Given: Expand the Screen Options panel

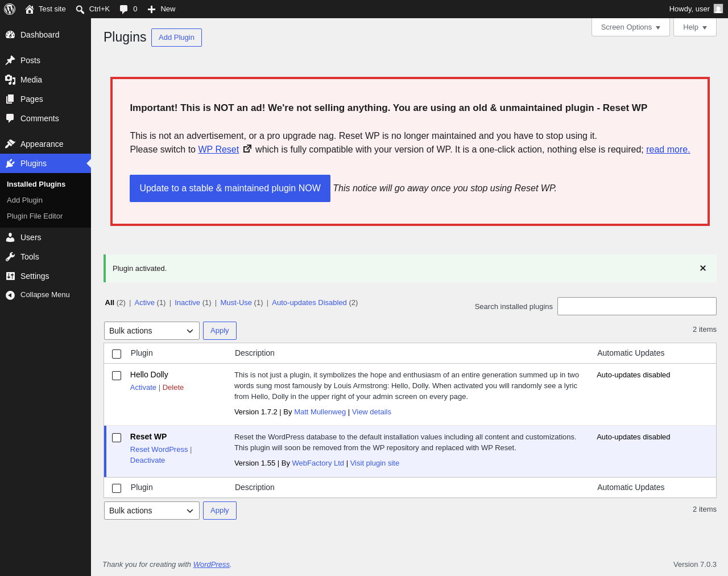Looking at the screenshot, I should coord(631,27).
